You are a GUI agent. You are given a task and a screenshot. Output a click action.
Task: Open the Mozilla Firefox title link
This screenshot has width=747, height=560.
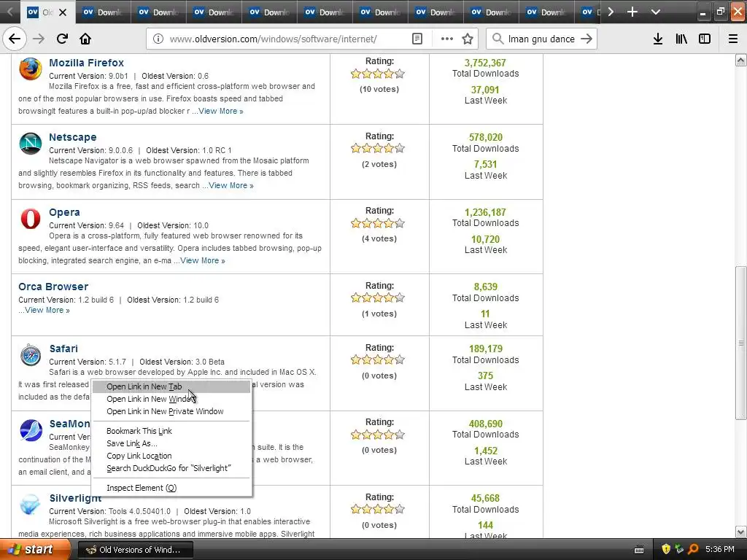coord(86,63)
